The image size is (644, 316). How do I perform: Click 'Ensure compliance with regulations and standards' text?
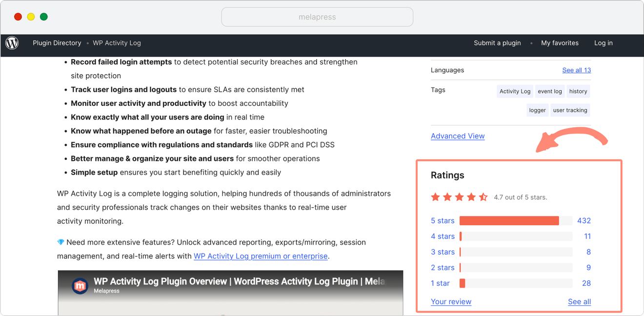click(162, 145)
